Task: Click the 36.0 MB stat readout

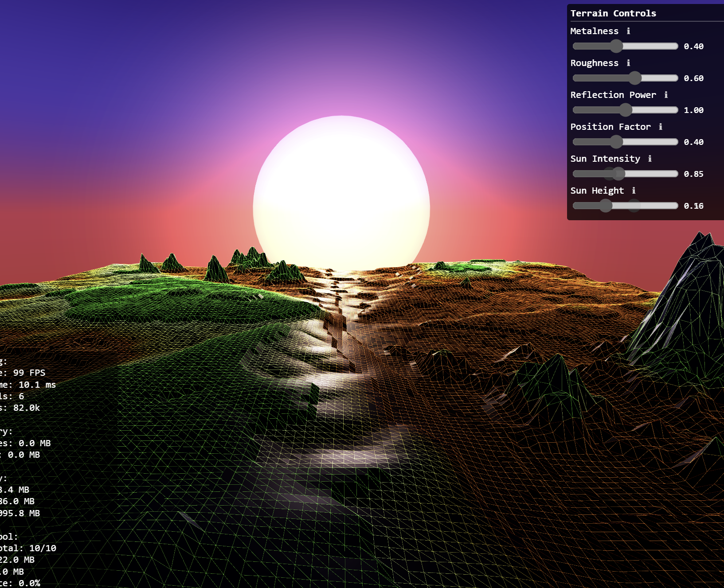Action: [17, 501]
